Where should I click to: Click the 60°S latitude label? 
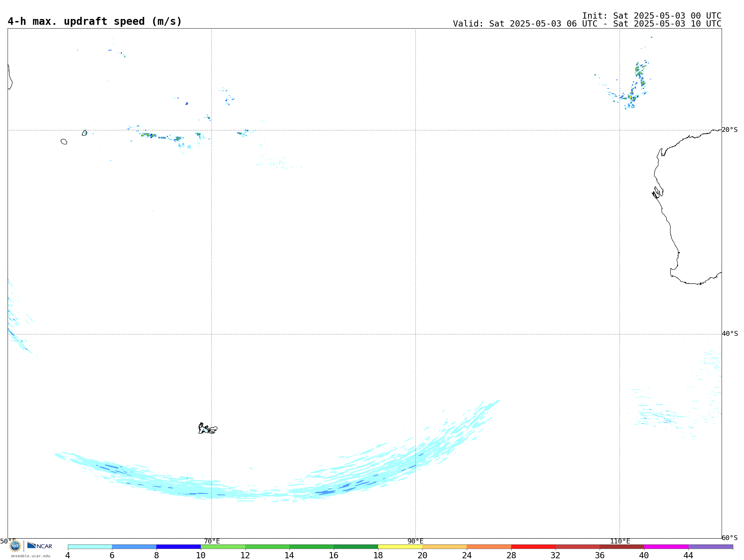point(730,538)
